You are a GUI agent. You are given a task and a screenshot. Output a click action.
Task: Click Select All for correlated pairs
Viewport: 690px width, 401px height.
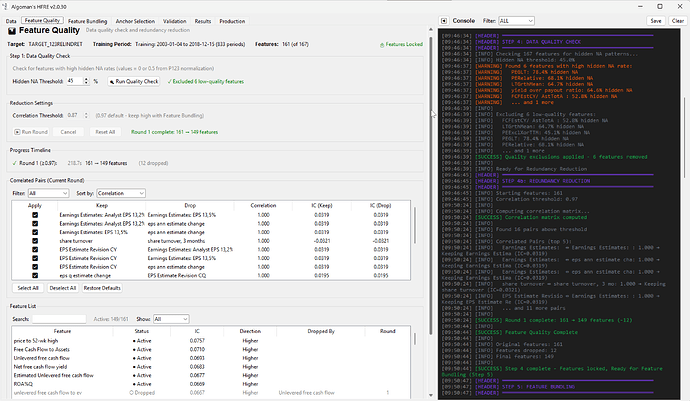[x=28, y=288]
